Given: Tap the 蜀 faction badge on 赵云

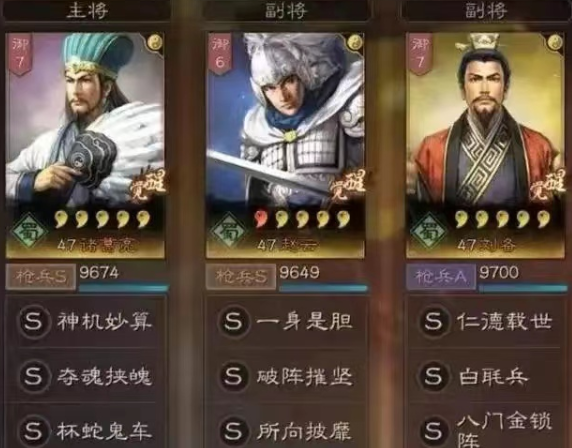Looking at the screenshot, I should point(229,231).
